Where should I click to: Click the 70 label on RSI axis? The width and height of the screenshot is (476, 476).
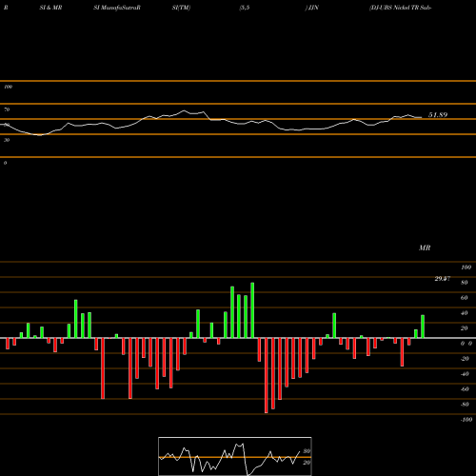[x=7, y=109]
